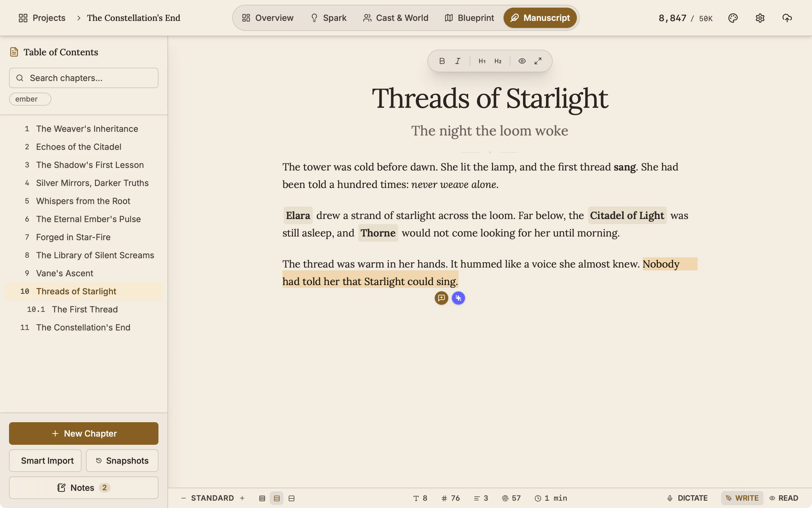Open the theme palette icon
The image size is (812, 508).
[733, 18]
